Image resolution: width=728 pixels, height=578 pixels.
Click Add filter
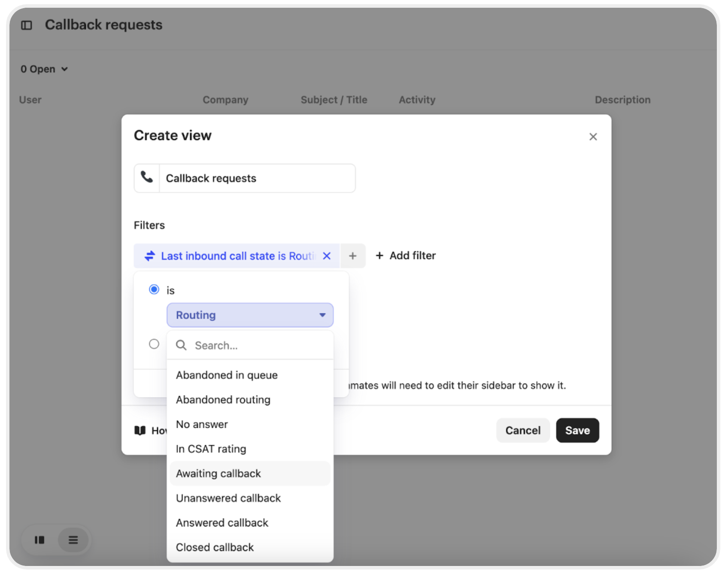(x=406, y=256)
